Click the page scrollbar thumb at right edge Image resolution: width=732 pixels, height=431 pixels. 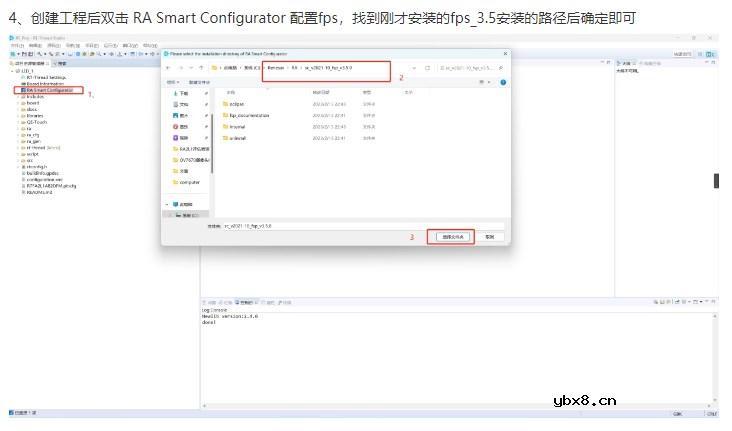716,181
